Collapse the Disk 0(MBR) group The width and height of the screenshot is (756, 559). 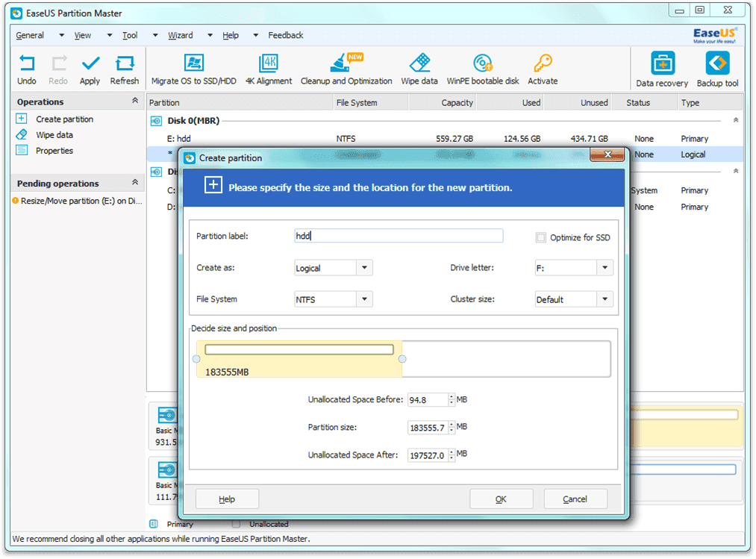[736, 120]
